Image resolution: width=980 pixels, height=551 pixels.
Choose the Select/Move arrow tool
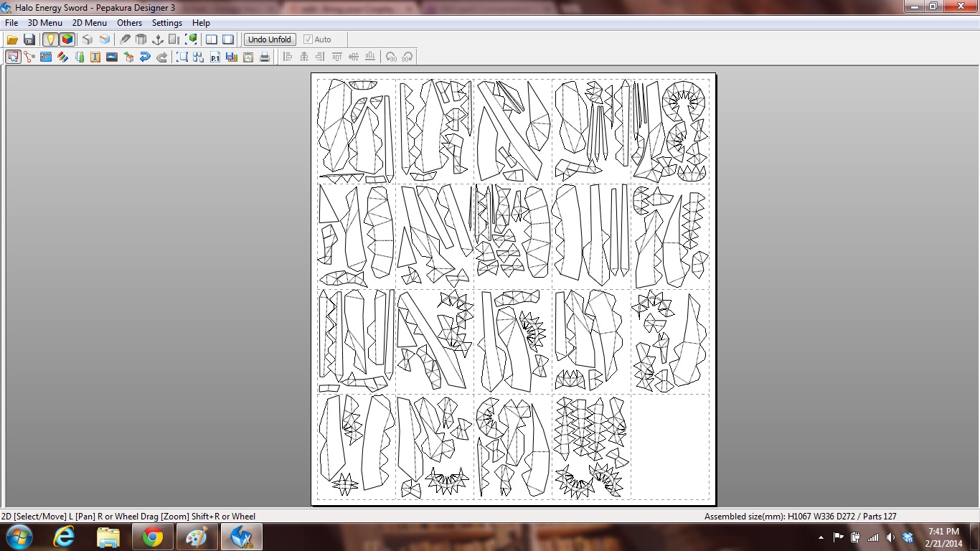(x=13, y=57)
